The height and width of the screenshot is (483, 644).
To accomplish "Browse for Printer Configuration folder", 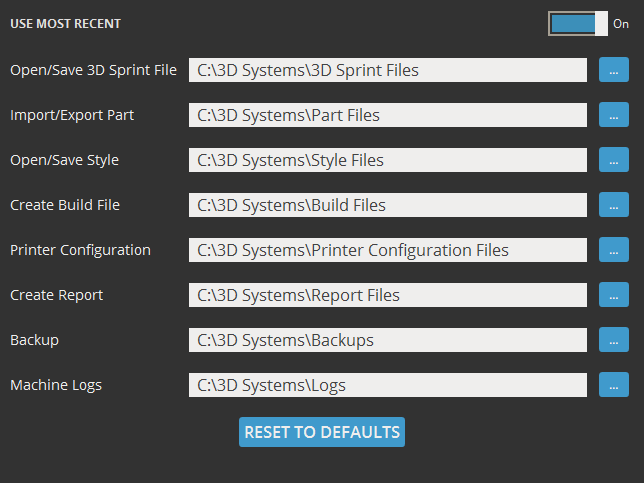I will click(613, 250).
